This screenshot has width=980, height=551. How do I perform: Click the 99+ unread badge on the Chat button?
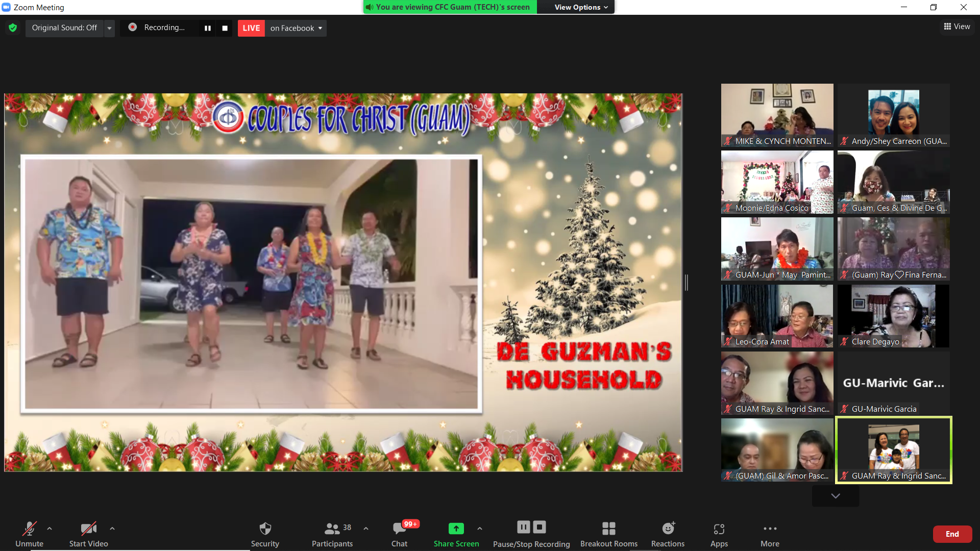point(410,524)
